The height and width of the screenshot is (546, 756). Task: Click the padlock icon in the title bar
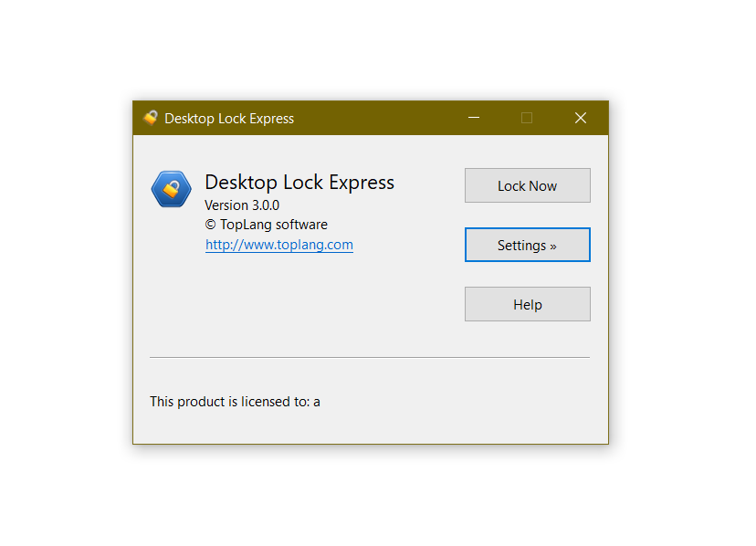click(151, 118)
